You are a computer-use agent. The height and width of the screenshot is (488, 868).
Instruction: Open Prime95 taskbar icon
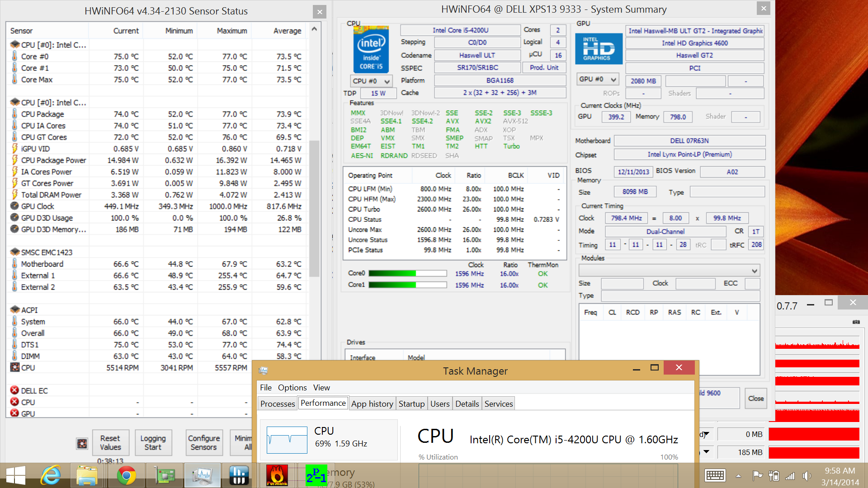coord(316,475)
